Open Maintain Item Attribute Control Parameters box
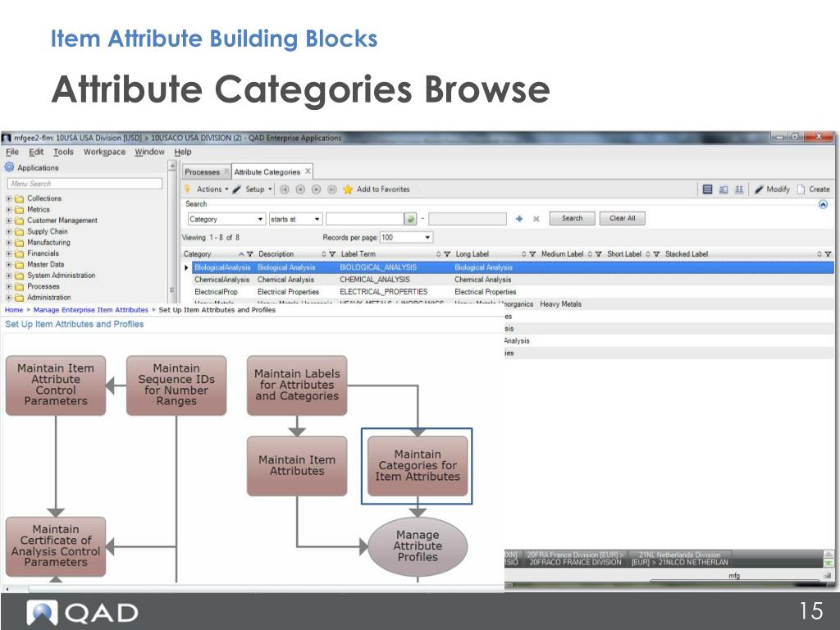The image size is (840, 630). 56,386
